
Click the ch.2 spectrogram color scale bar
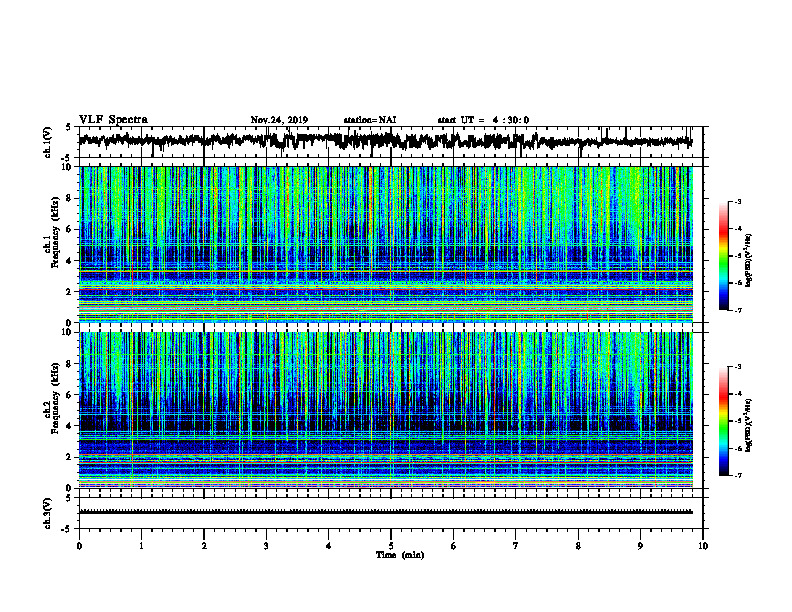tap(723, 421)
